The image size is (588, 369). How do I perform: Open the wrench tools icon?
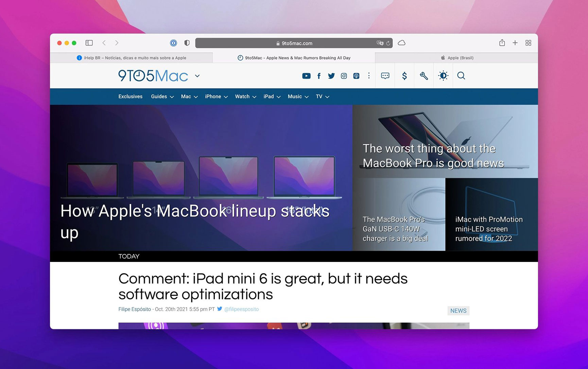pyautogui.click(x=424, y=76)
